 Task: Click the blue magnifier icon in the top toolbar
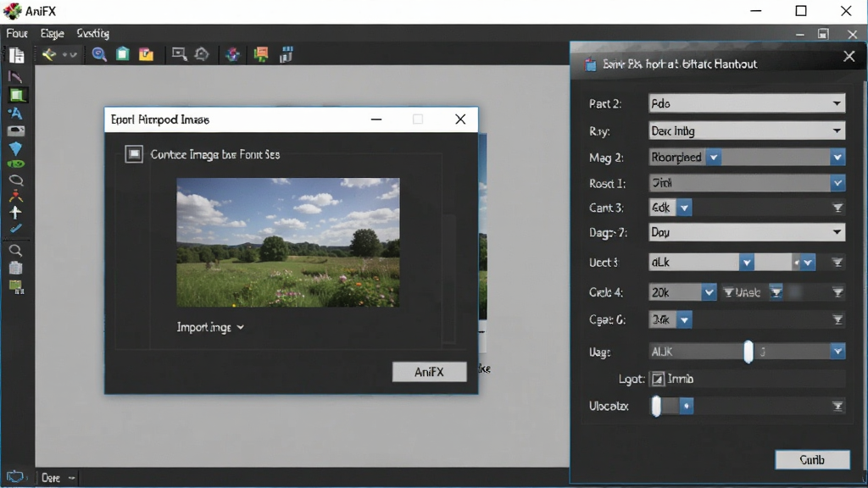[99, 54]
